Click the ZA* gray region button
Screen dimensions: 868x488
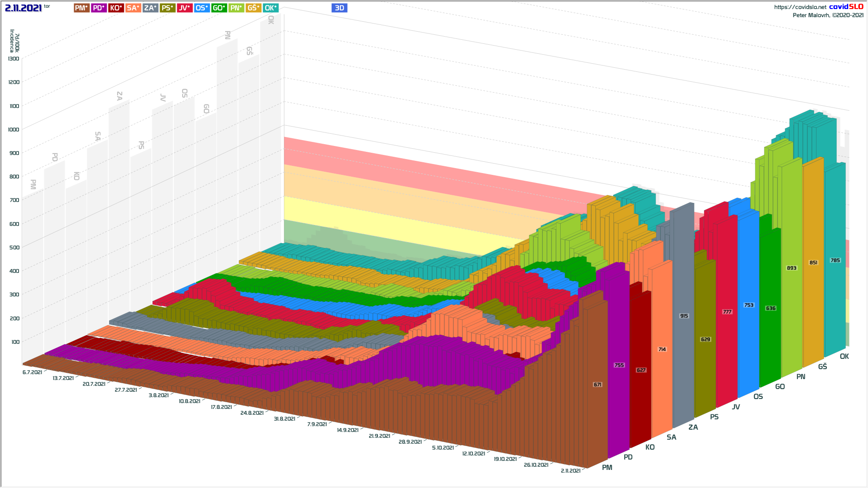click(150, 8)
